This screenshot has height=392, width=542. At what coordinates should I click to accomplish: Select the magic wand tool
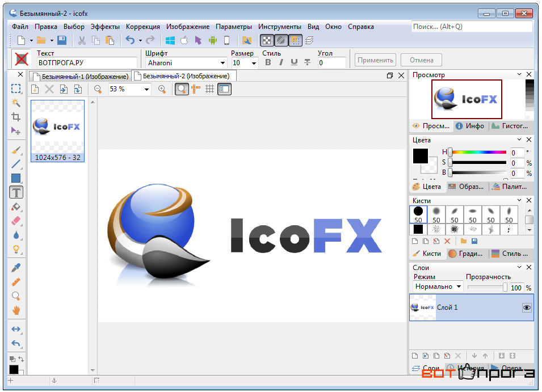pyautogui.click(x=16, y=103)
